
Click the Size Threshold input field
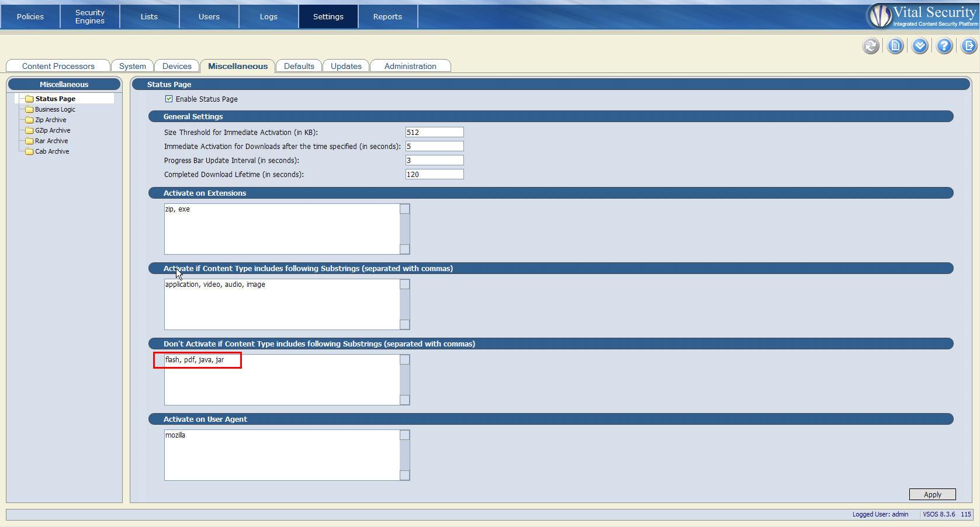point(434,132)
